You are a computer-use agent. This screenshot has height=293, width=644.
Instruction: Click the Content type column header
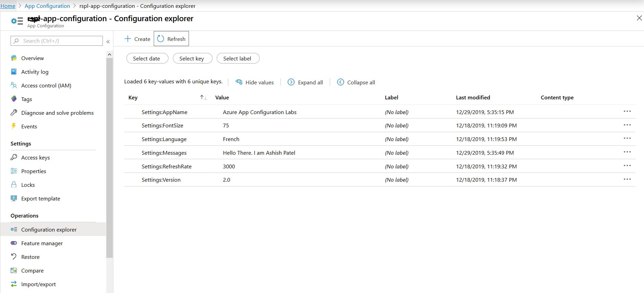pos(557,97)
